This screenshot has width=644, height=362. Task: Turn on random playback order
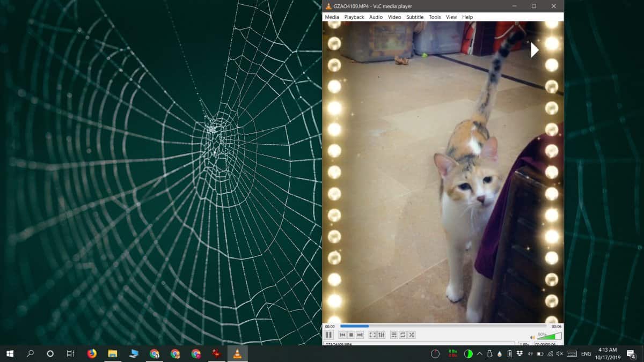click(411, 335)
